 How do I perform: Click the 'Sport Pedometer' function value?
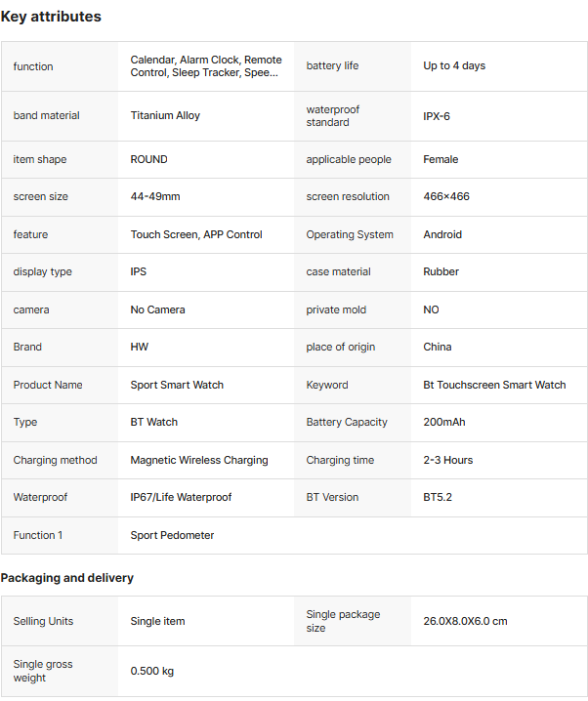(172, 535)
